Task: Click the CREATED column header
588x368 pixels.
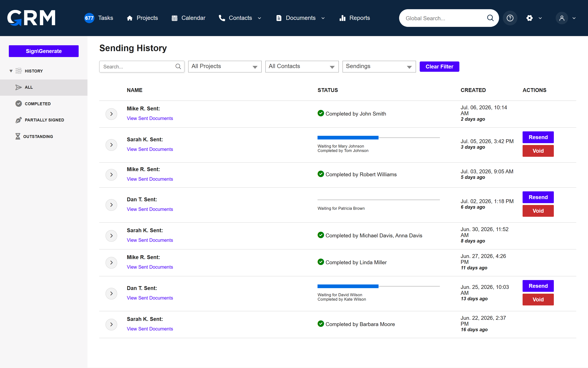Action: pos(473,90)
